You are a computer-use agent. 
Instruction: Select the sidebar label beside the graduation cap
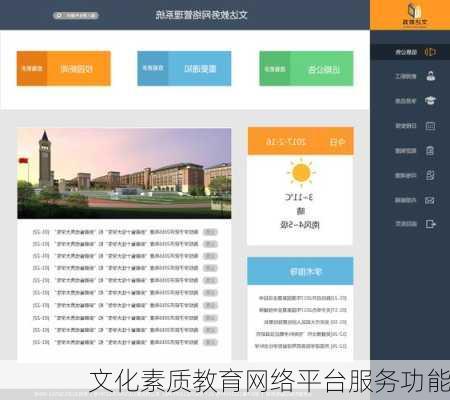pyautogui.click(x=406, y=101)
